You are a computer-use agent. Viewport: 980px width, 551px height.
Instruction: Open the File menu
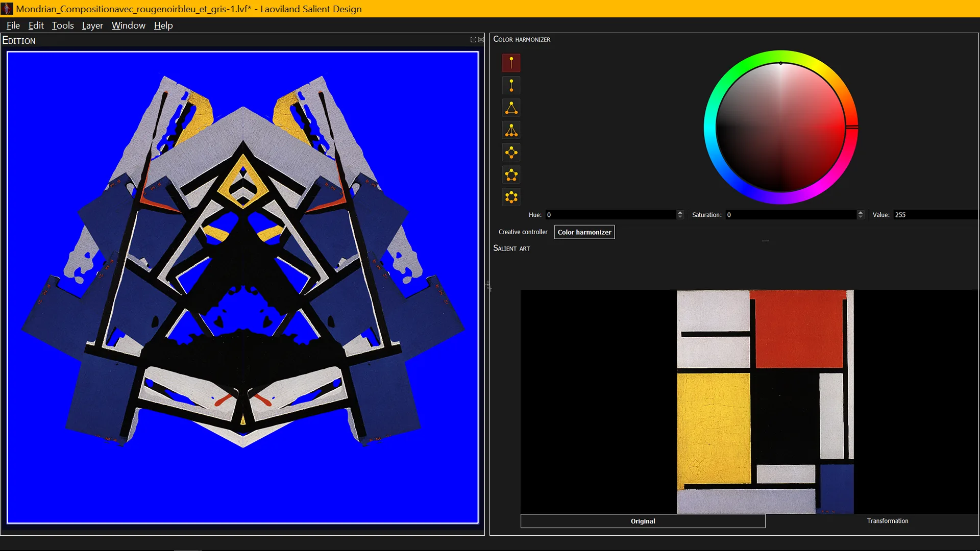pyautogui.click(x=13, y=26)
